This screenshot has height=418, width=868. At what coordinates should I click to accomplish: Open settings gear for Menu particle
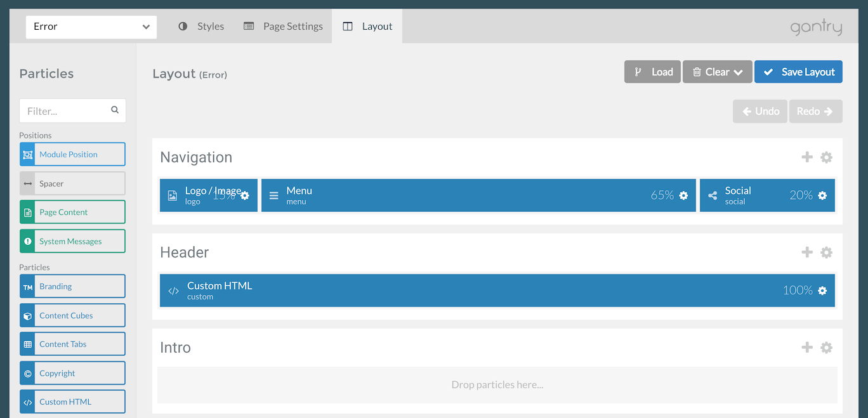(683, 195)
